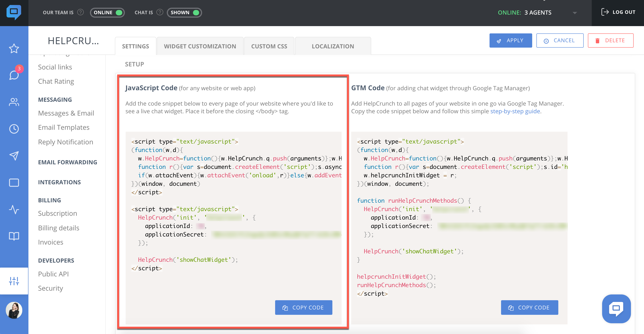Click the HelpCrunch logo icon

pos(14,12)
